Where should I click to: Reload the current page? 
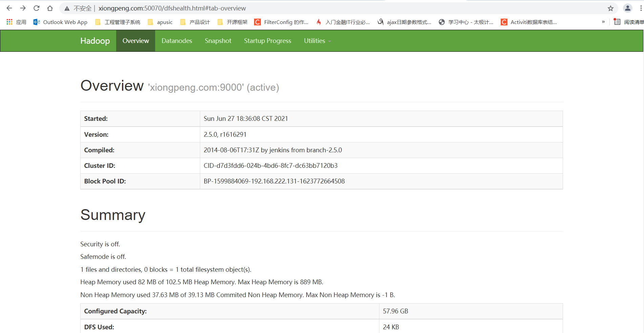tap(37, 8)
